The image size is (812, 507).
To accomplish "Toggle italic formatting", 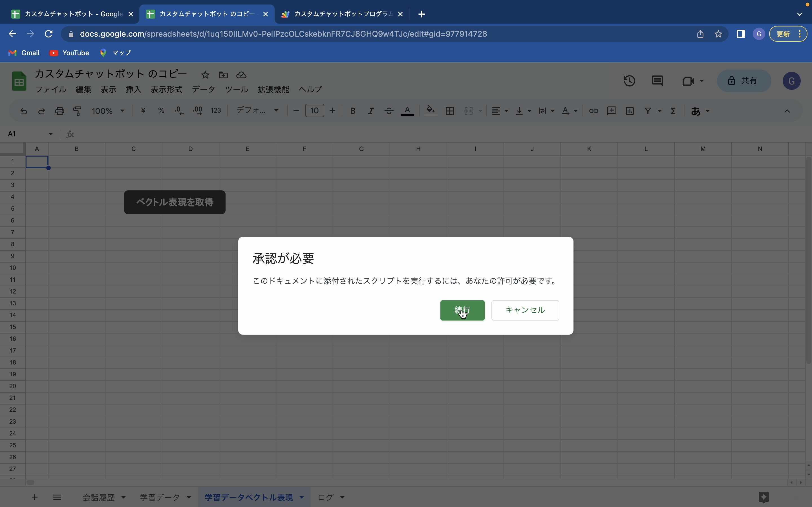I will (x=370, y=111).
